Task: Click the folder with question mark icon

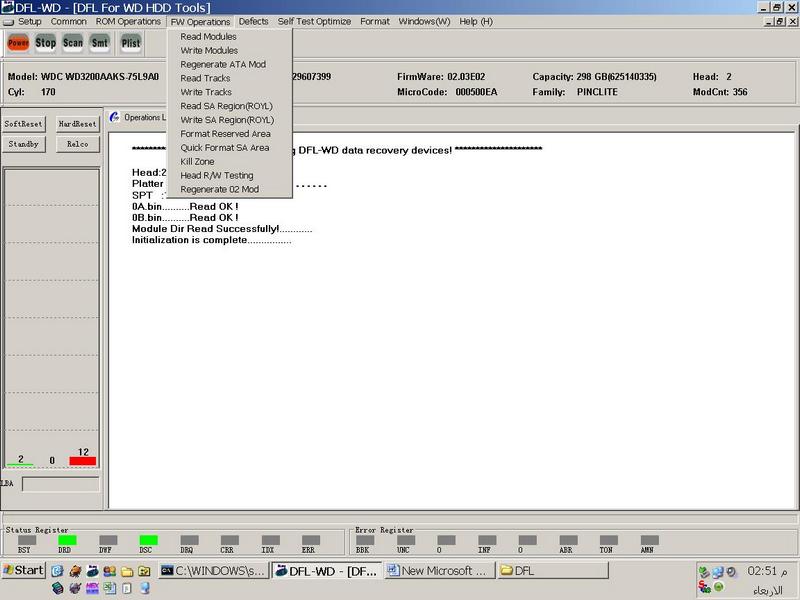Action: click(144, 571)
